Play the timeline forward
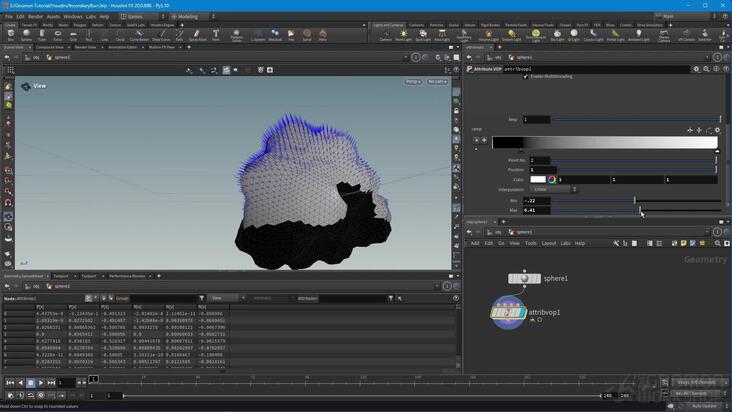The width and height of the screenshot is (732, 412). coord(41,383)
